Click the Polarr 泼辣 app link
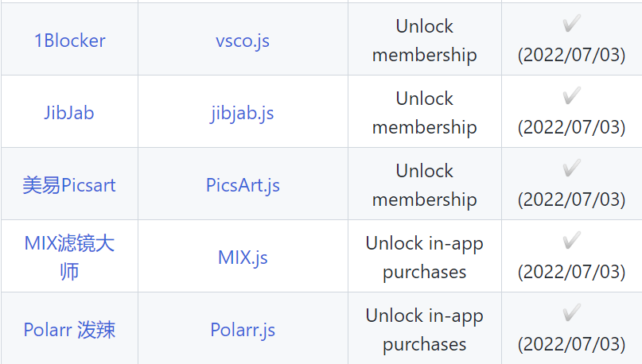This screenshot has height=364, width=642. click(69, 330)
